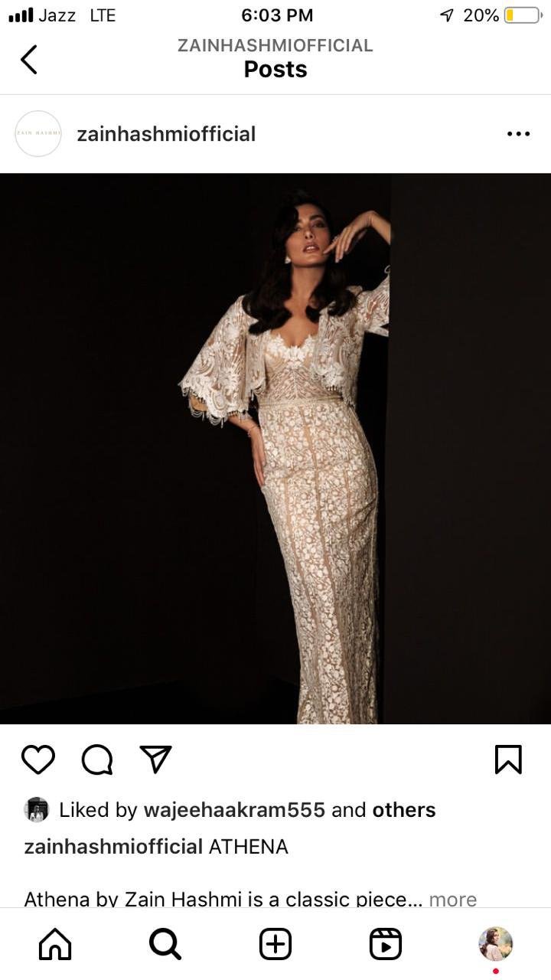
Task: Create new post with plus icon
Action: click(275, 944)
